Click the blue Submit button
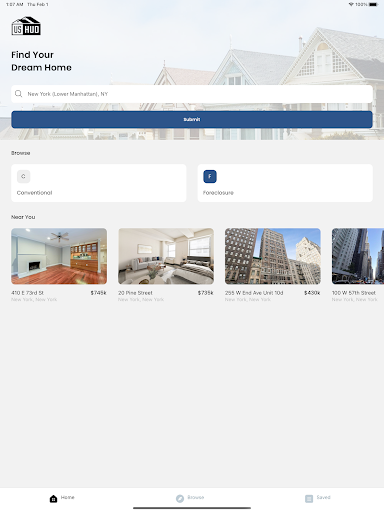 (192, 119)
